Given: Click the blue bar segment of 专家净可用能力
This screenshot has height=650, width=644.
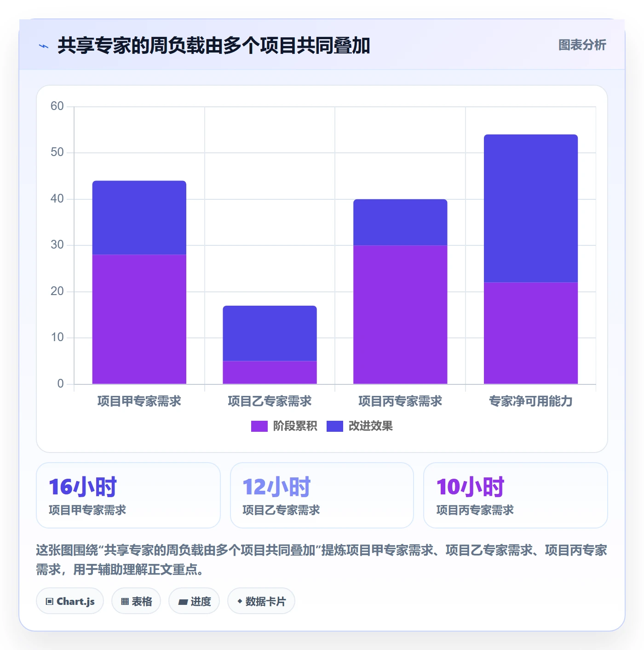Looking at the screenshot, I should [531, 209].
